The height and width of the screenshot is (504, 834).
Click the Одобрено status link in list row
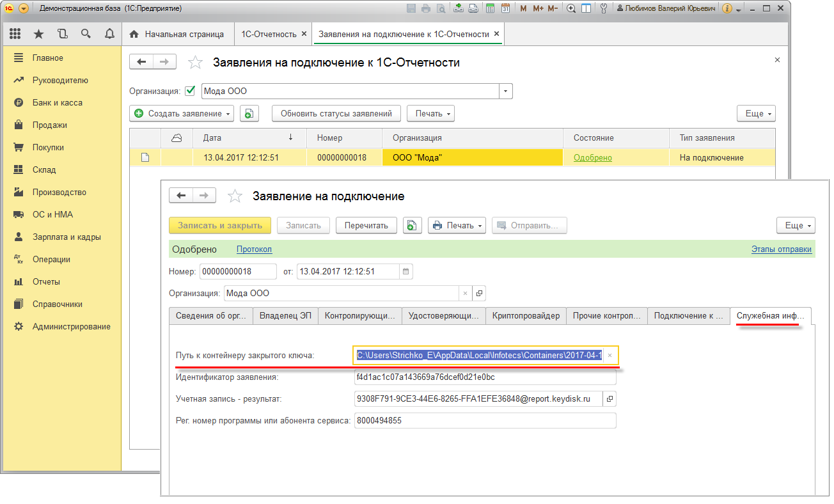click(x=593, y=157)
